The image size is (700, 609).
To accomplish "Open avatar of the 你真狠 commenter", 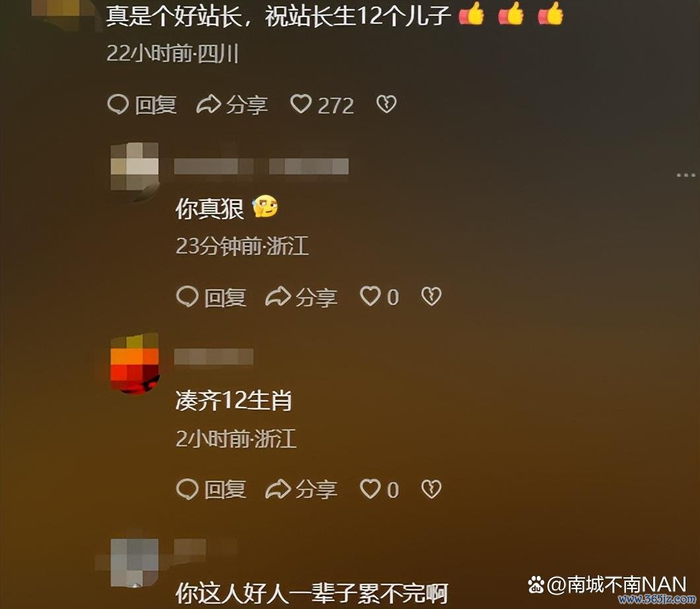I will [134, 167].
